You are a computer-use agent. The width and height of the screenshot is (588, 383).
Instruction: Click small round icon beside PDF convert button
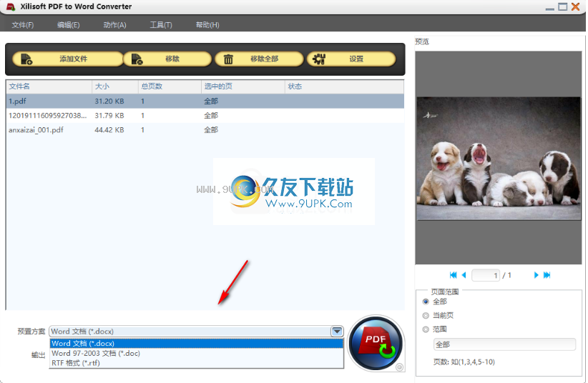(399, 367)
